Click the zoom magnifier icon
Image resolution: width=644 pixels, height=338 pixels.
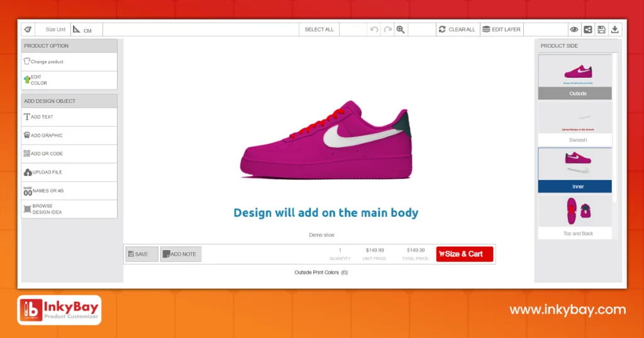[x=400, y=30]
